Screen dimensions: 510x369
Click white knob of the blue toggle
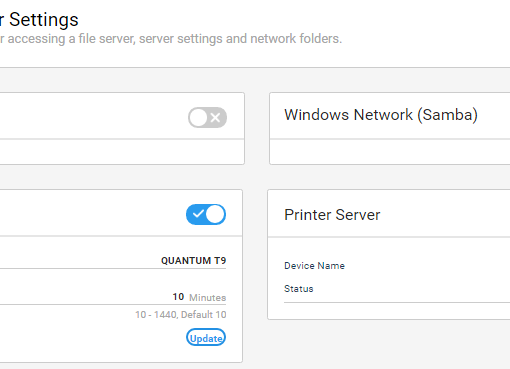tap(215, 214)
